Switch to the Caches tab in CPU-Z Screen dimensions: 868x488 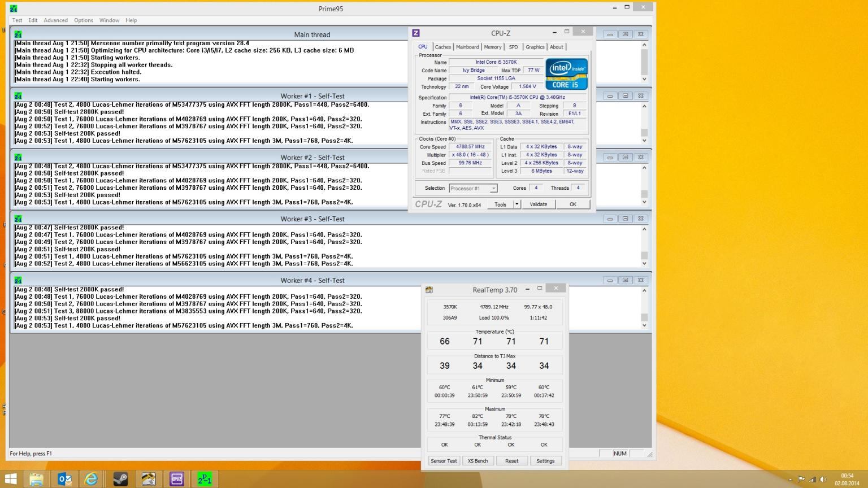click(x=443, y=47)
